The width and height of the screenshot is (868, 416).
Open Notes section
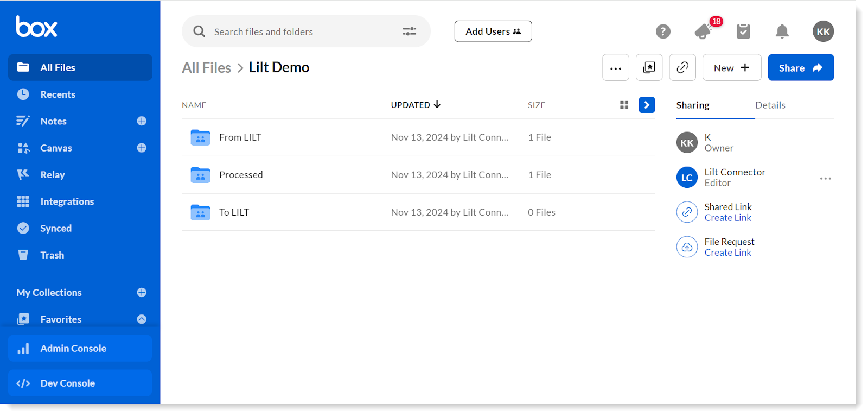(x=53, y=121)
